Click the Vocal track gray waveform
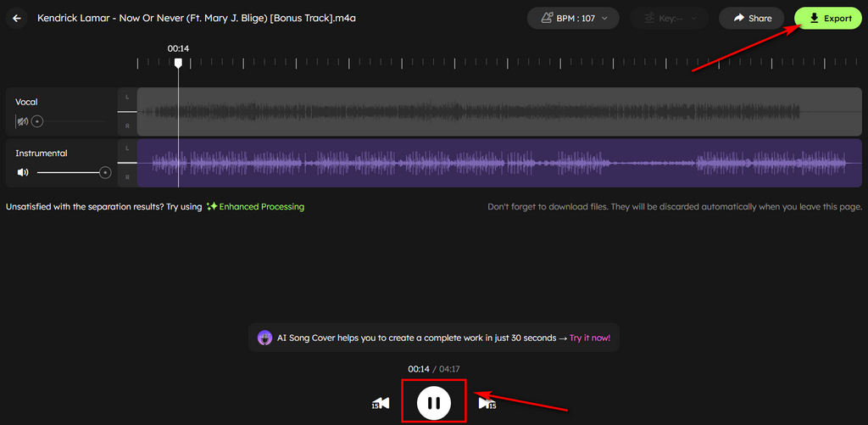 [499, 111]
